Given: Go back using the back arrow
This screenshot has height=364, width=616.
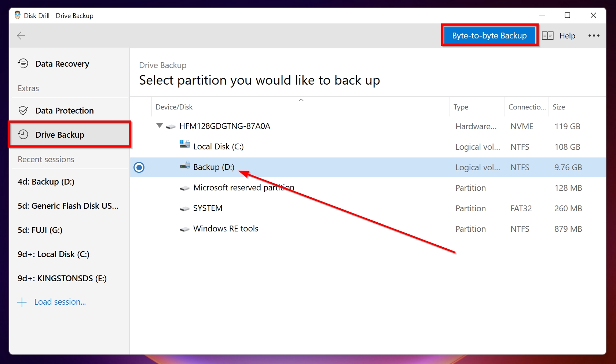Looking at the screenshot, I should click(x=21, y=36).
